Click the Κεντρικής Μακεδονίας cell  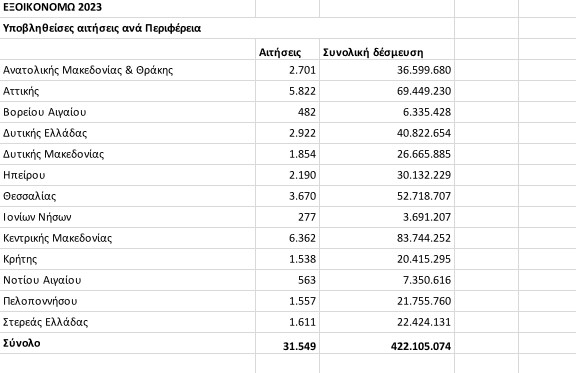(x=127, y=238)
